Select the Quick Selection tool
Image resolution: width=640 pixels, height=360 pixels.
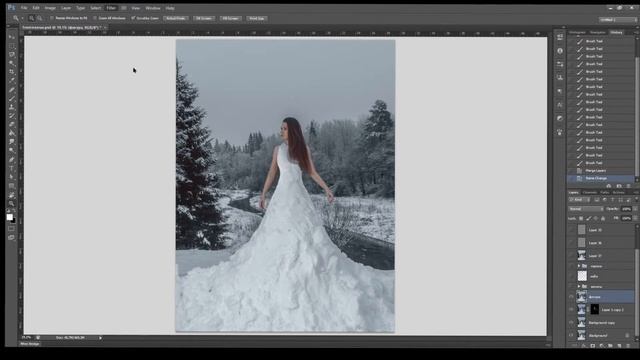(12, 63)
